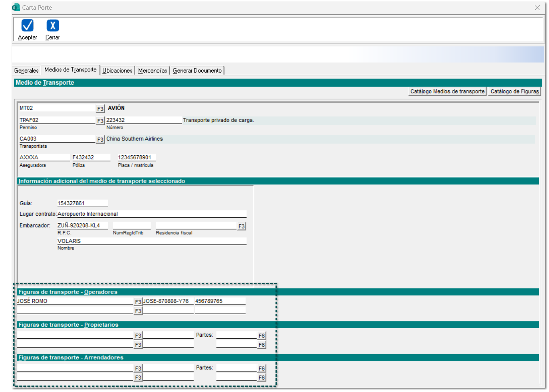Open the Ubicaciones tab
This screenshot has height=392, width=549.
117,71
